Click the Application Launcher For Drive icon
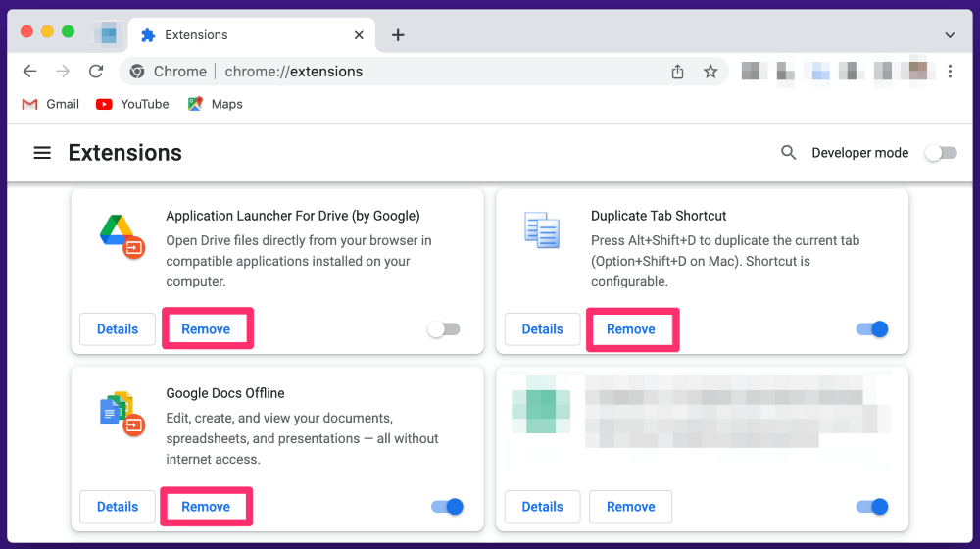The image size is (980, 549). tap(122, 236)
